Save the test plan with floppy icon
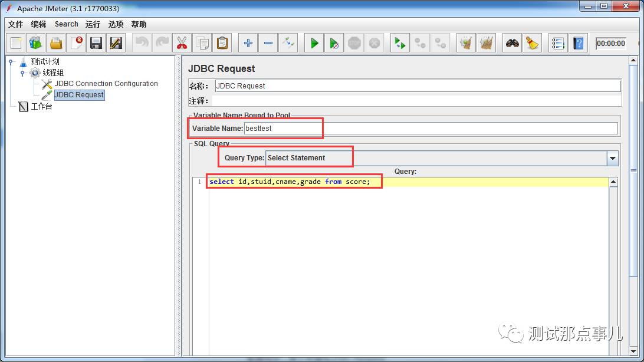The height and width of the screenshot is (362, 644). (x=96, y=42)
